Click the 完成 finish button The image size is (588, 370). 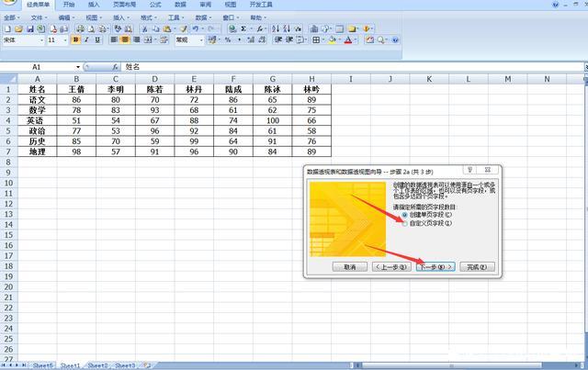click(x=477, y=267)
